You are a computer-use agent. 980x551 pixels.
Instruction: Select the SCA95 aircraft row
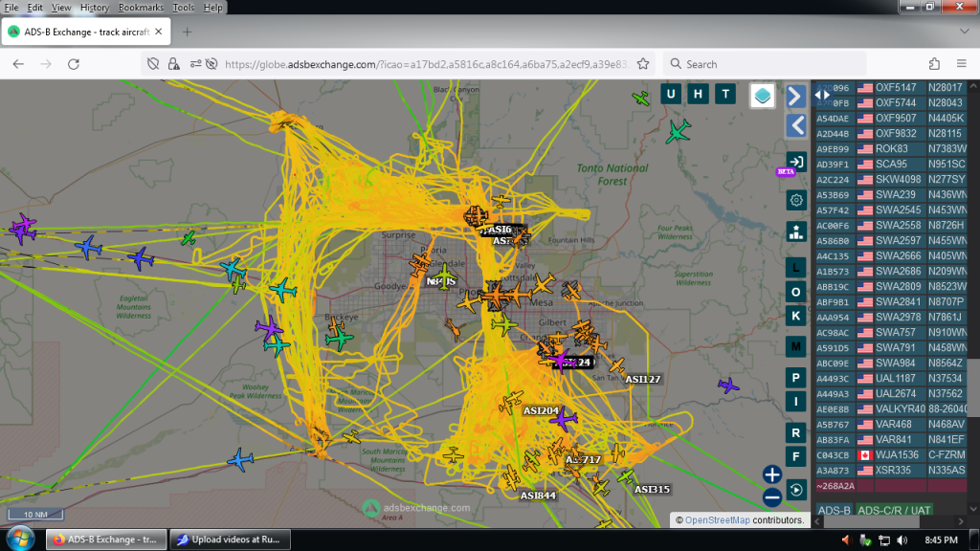tap(891, 165)
